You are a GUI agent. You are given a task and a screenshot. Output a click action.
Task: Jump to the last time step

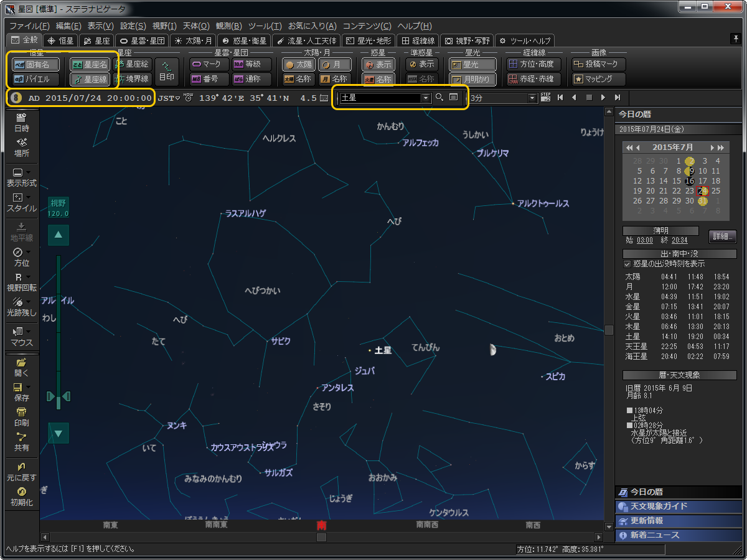(x=618, y=98)
